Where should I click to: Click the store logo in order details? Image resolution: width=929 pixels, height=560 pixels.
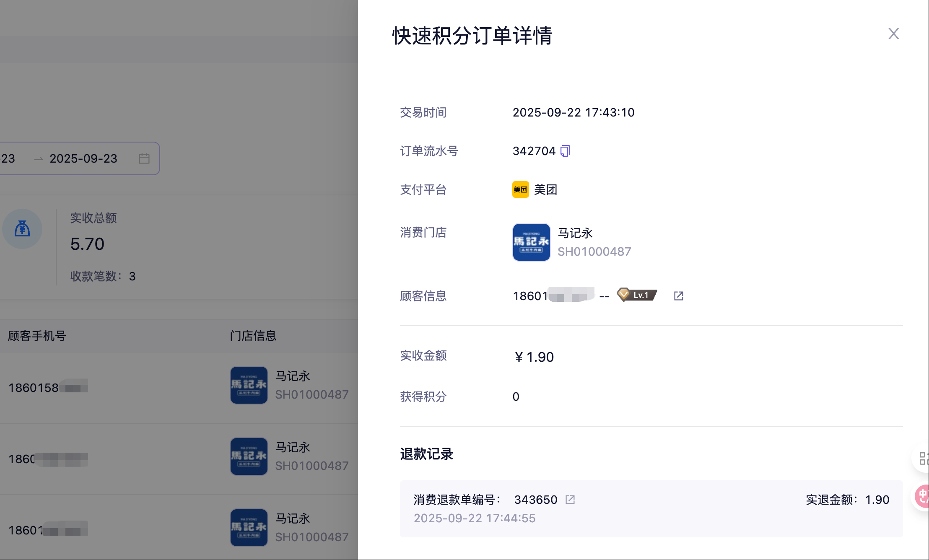coord(531,242)
